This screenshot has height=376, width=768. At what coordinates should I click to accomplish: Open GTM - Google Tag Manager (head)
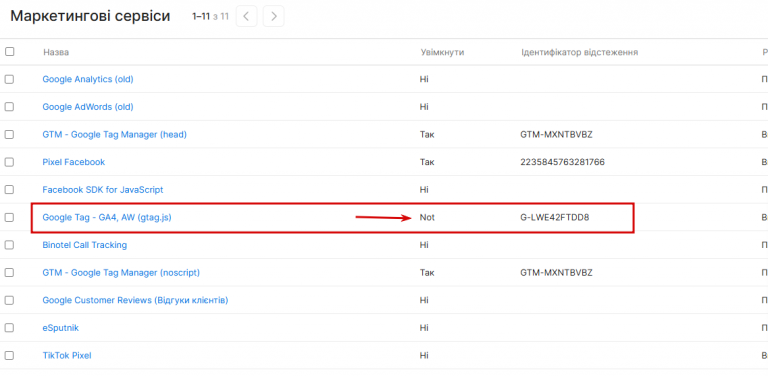(x=115, y=134)
